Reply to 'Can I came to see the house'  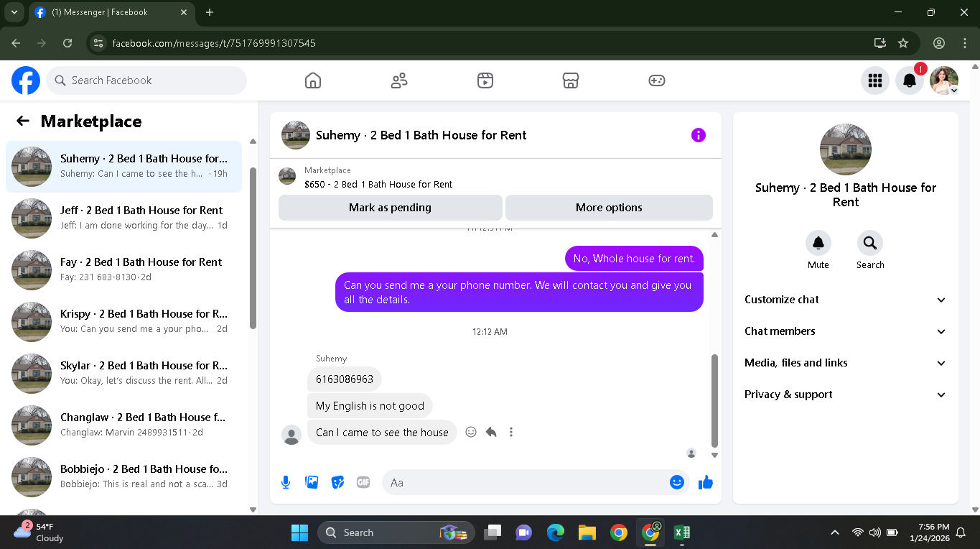491,432
